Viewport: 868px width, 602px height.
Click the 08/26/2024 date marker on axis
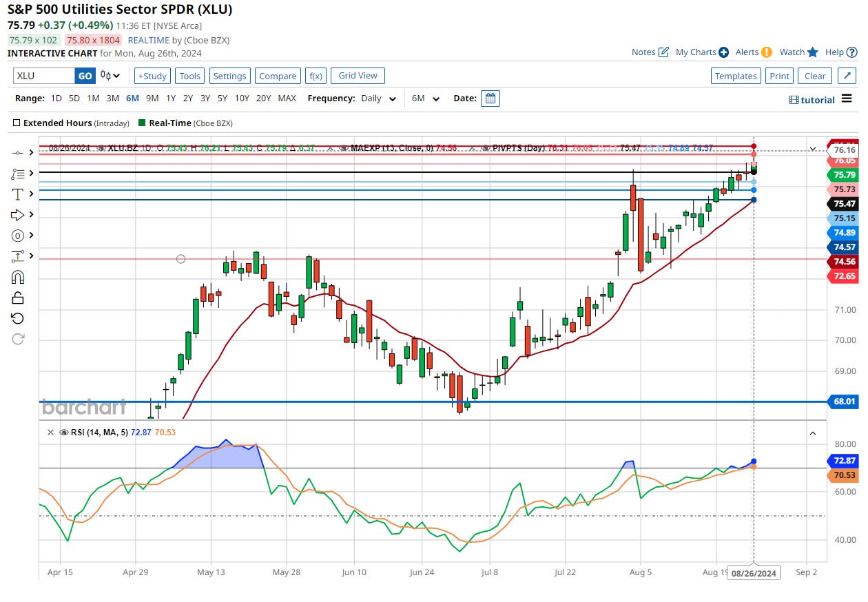pyautogui.click(x=754, y=573)
